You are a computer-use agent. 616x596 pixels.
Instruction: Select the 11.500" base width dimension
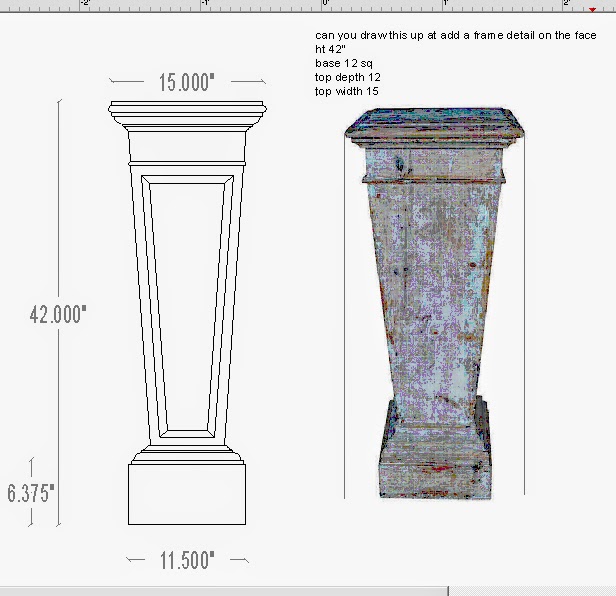[187, 560]
